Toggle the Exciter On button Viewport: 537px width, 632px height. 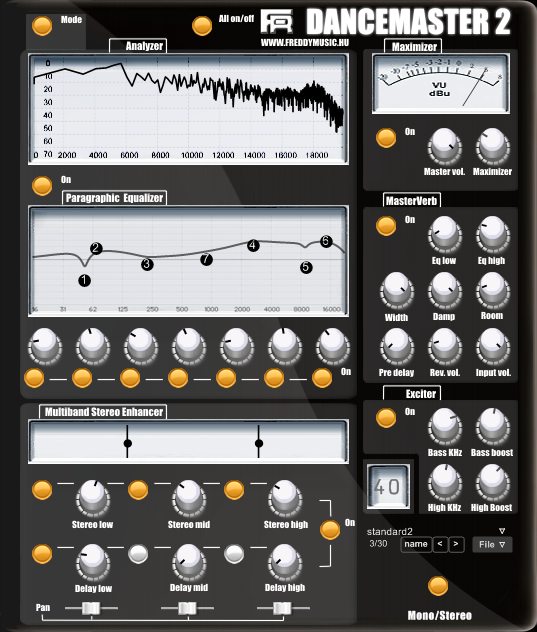click(x=386, y=418)
